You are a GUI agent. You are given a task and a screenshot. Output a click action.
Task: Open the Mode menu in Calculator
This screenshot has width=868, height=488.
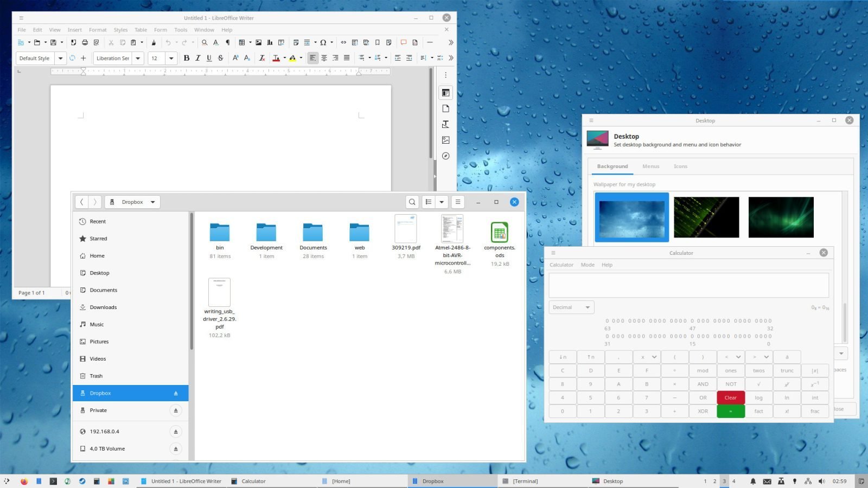point(588,265)
